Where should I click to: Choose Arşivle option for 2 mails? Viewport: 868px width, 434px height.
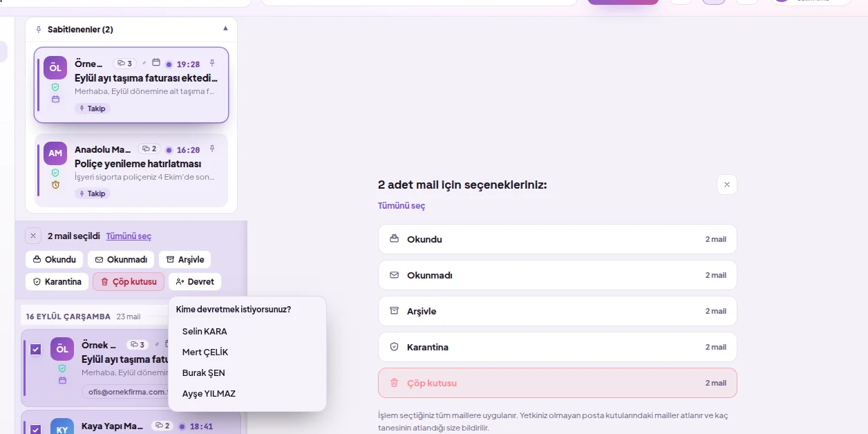tap(558, 311)
